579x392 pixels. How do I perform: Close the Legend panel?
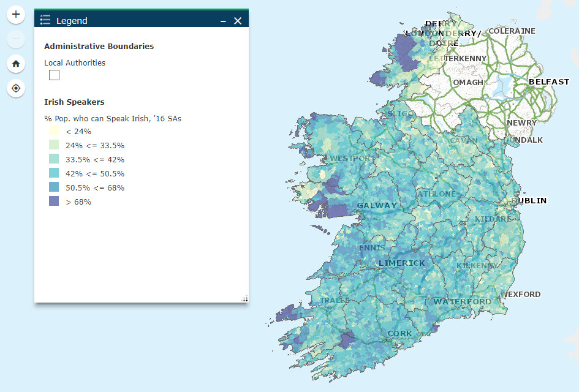point(238,20)
